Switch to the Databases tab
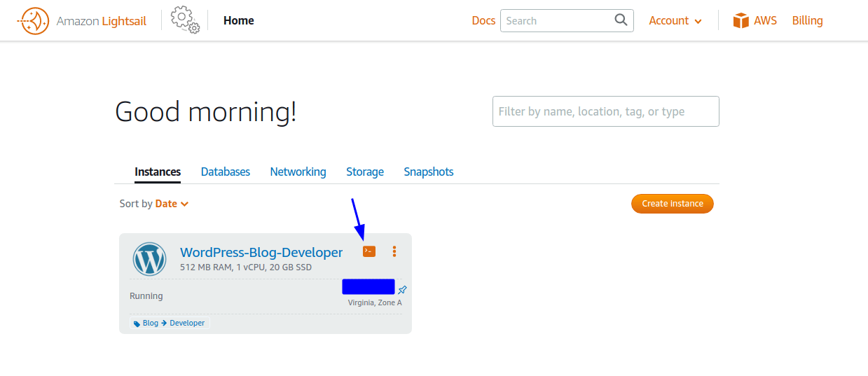The image size is (868, 376). pyautogui.click(x=226, y=172)
